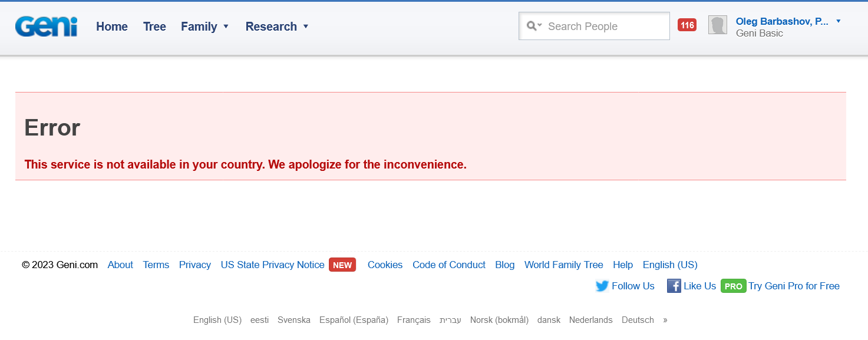Expand the Family dropdown menu

tap(204, 27)
